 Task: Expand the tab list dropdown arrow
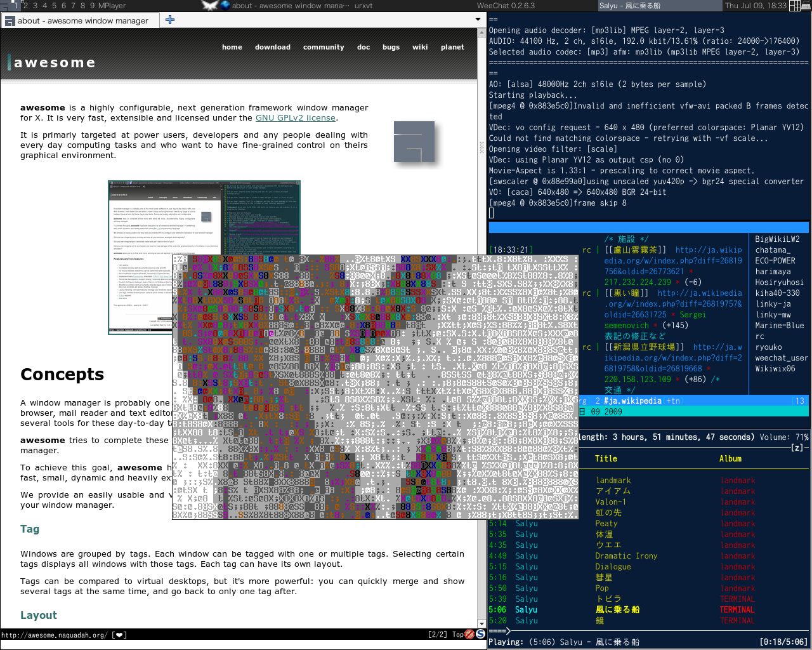click(478, 20)
